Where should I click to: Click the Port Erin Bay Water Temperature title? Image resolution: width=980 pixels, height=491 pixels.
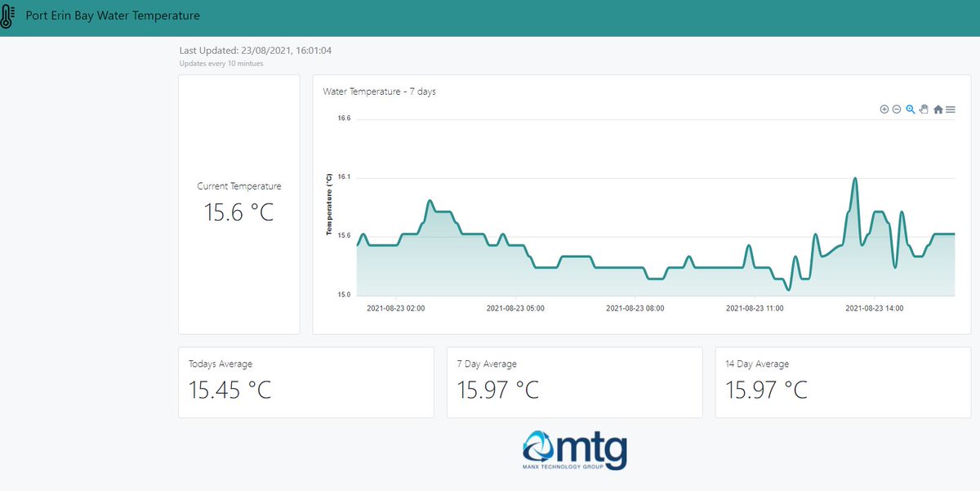[x=113, y=15]
